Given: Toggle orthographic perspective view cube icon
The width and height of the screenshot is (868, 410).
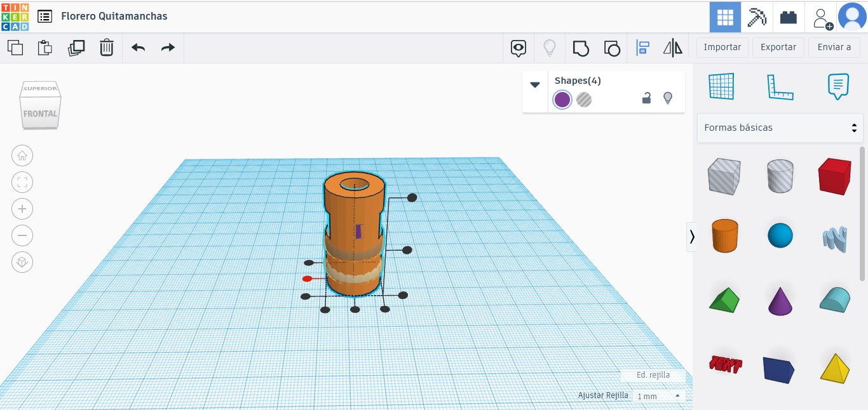Looking at the screenshot, I should (22, 262).
